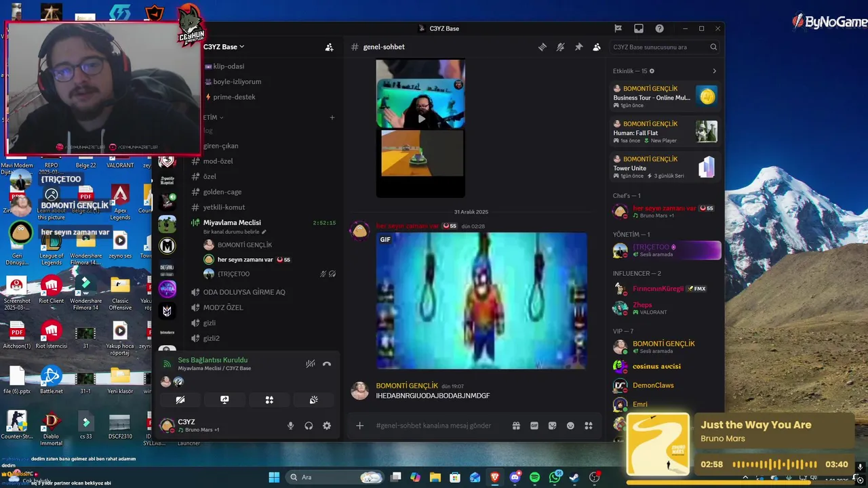Viewport: 868px width, 488px height.
Task: Open BOMONTİ GENÇLİK message author profile
Action: click(407, 386)
